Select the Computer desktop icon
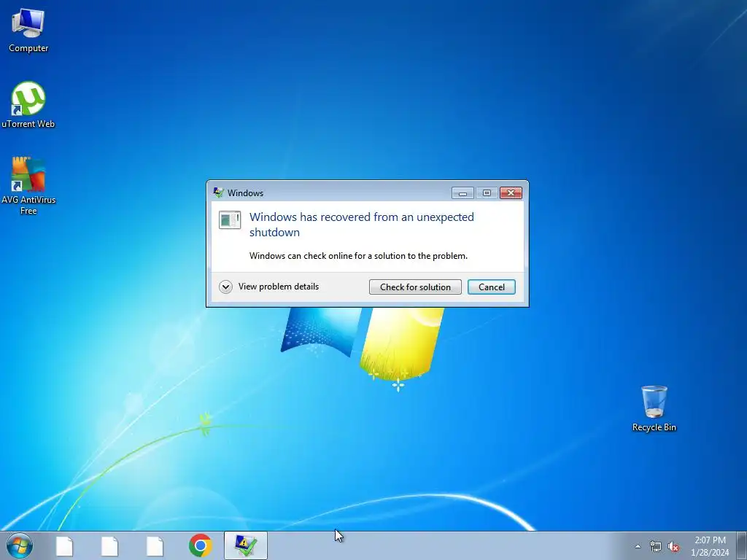The width and height of the screenshot is (747, 560). point(28,30)
